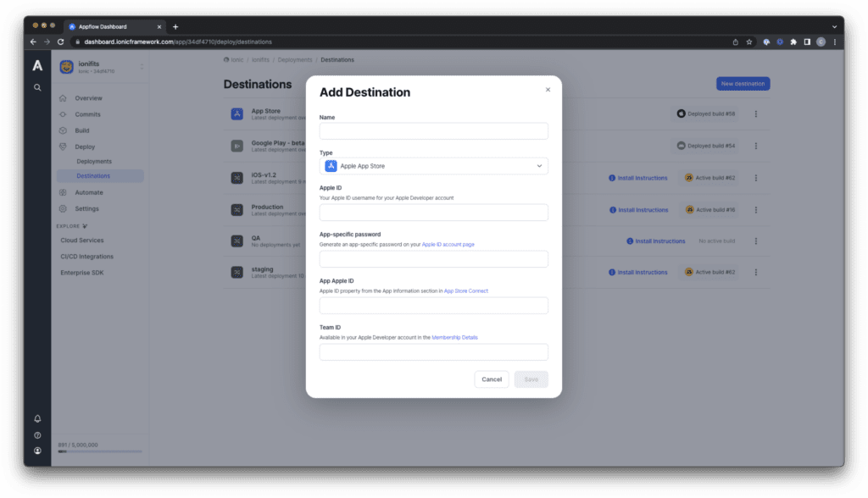Image resolution: width=868 pixels, height=498 pixels.
Task: Open Build in the sidebar
Action: click(x=82, y=130)
